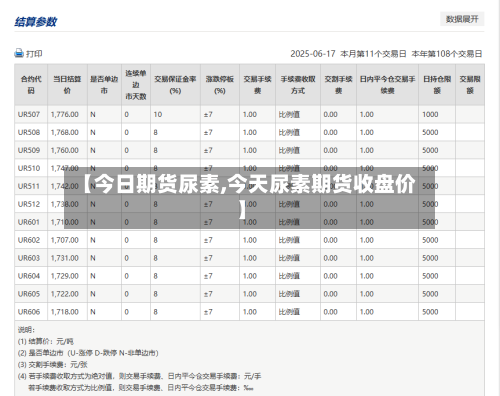Click the 打印 print link
The image size is (500, 396).
tap(34, 54)
